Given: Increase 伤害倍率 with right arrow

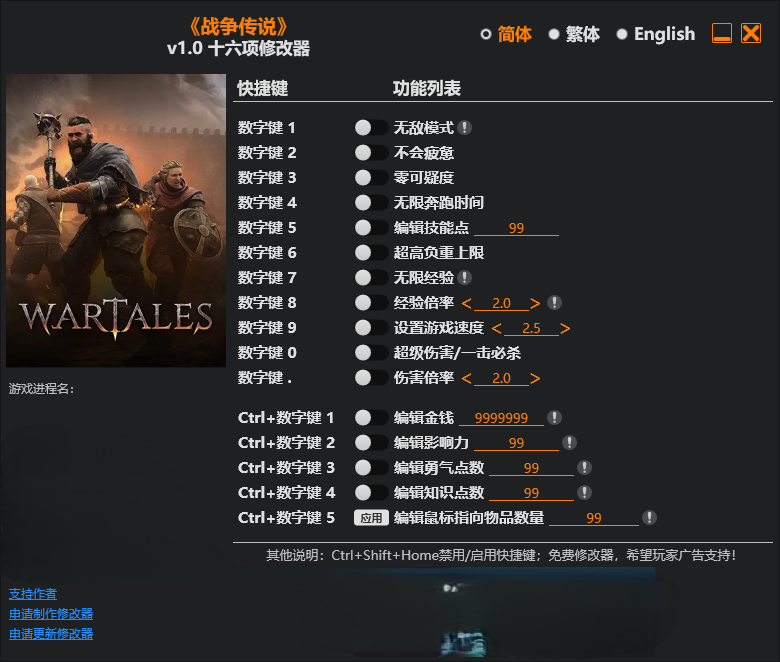Looking at the screenshot, I should [x=535, y=378].
